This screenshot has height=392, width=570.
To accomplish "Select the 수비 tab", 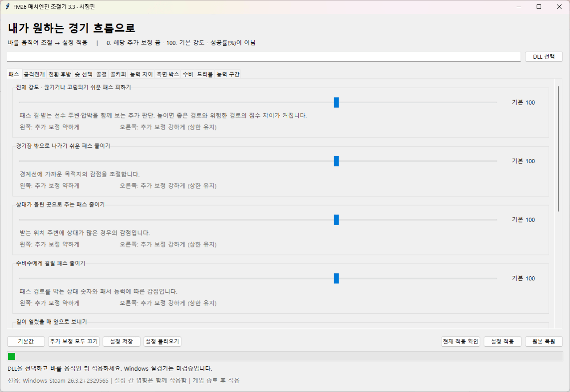I will point(188,74).
